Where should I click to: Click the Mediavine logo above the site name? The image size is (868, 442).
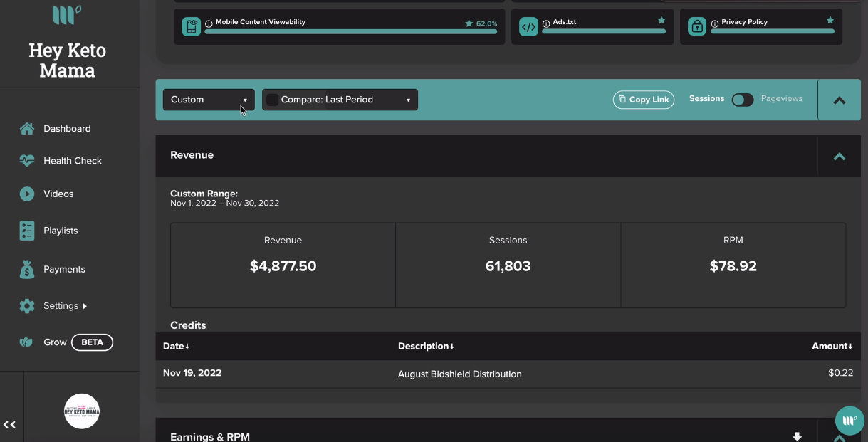coord(67,14)
